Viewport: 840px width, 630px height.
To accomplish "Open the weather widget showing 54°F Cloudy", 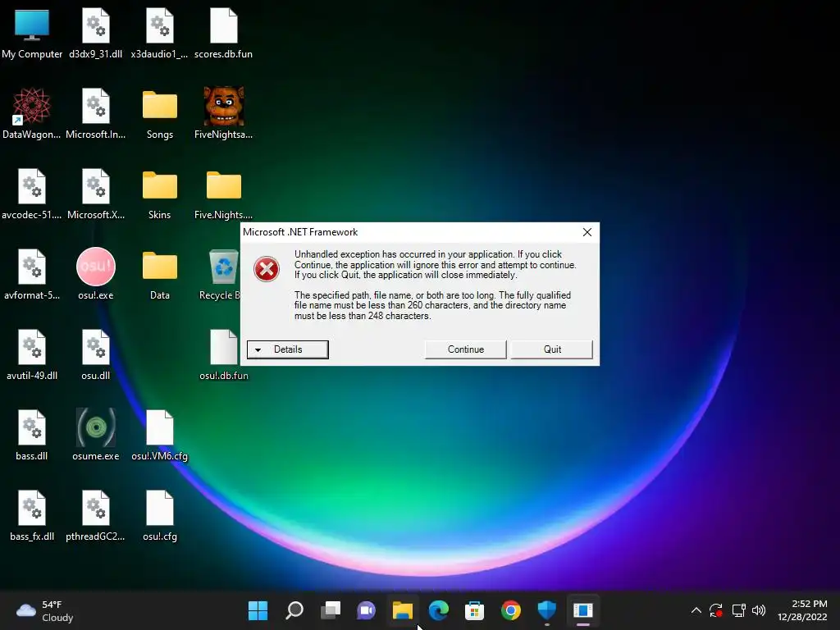I will point(45,610).
